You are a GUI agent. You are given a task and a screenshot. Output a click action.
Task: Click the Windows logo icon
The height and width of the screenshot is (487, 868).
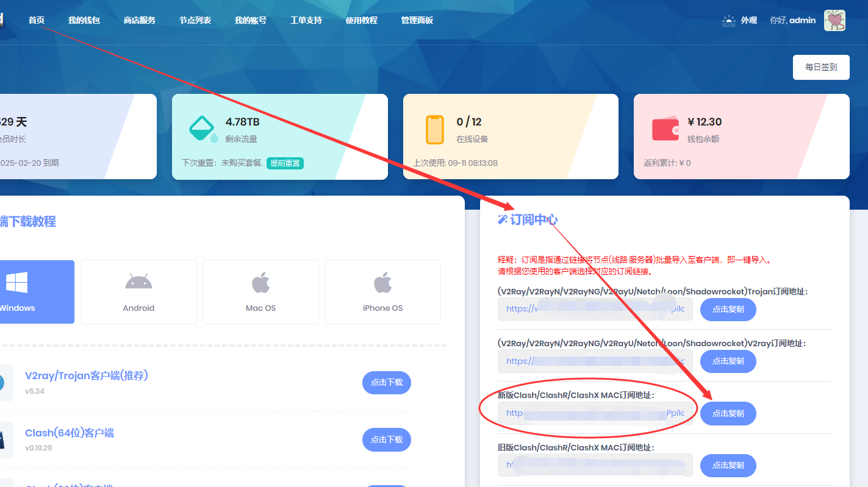[16, 282]
